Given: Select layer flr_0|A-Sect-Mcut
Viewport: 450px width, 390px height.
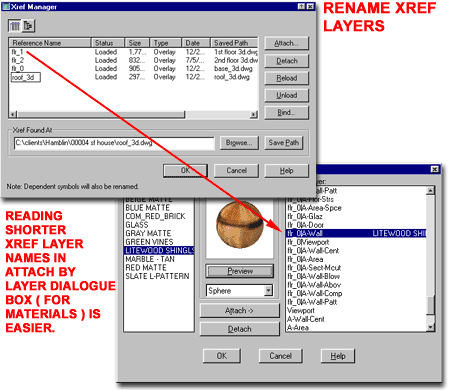Looking at the screenshot, I should tap(356, 268).
